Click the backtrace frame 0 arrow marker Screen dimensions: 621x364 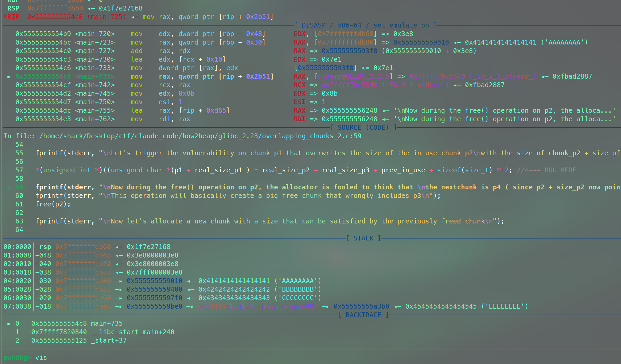(x=9, y=324)
